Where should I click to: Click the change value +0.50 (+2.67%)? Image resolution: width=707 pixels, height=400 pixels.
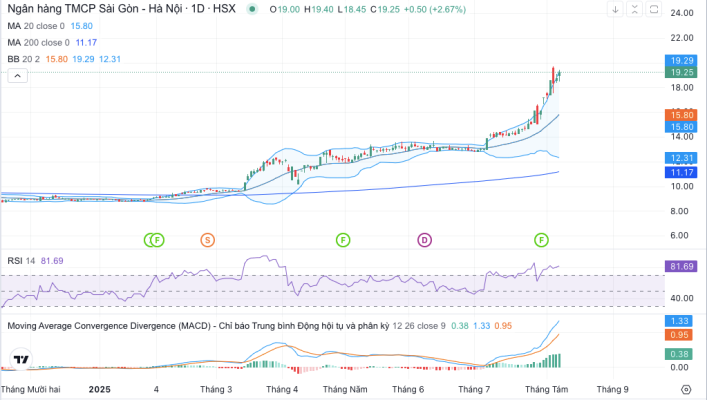[435, 9]
